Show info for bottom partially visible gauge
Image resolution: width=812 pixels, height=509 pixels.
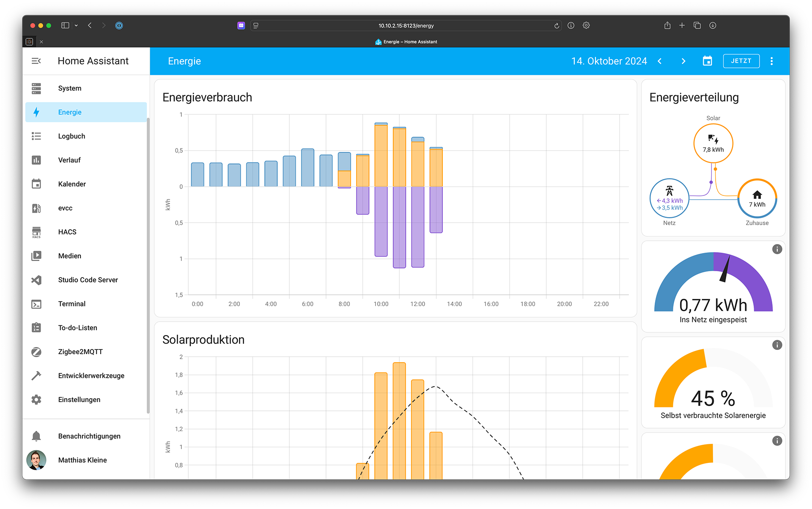(777, 441)
